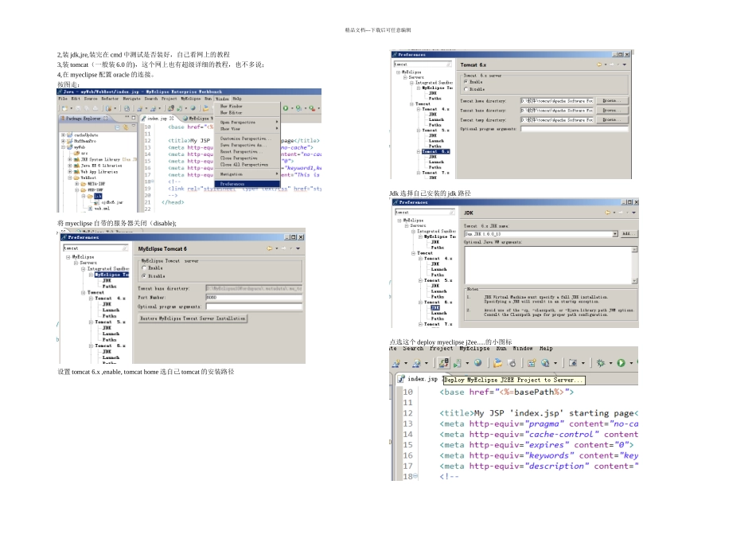The height and width of the screenshot is (535, 756).
Task: Open the dropdown arrow beside the Debug icon in the bottom-right toolbar
Action: [x=610, y=363]
